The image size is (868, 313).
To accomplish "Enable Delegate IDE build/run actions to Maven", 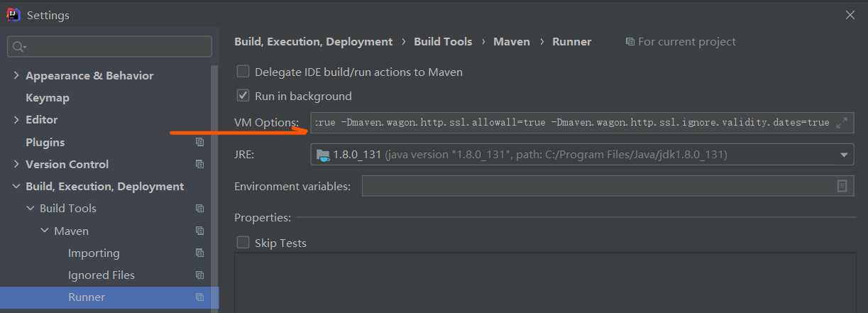I will click(243, 72).
